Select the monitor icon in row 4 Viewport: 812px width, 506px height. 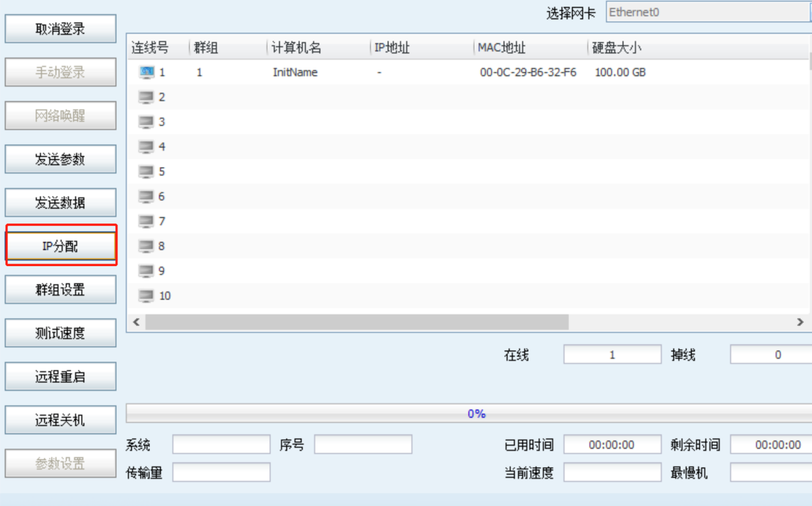click(146, 147)
